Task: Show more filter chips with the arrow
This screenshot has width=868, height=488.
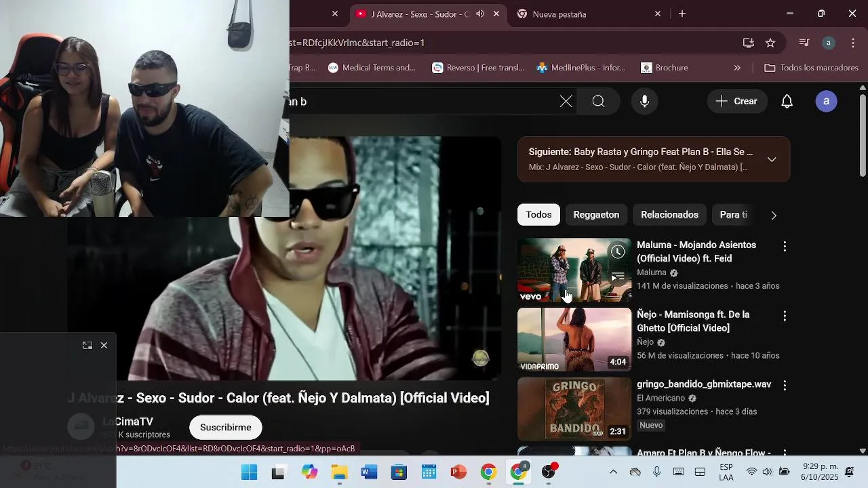Action: point(774,216)
